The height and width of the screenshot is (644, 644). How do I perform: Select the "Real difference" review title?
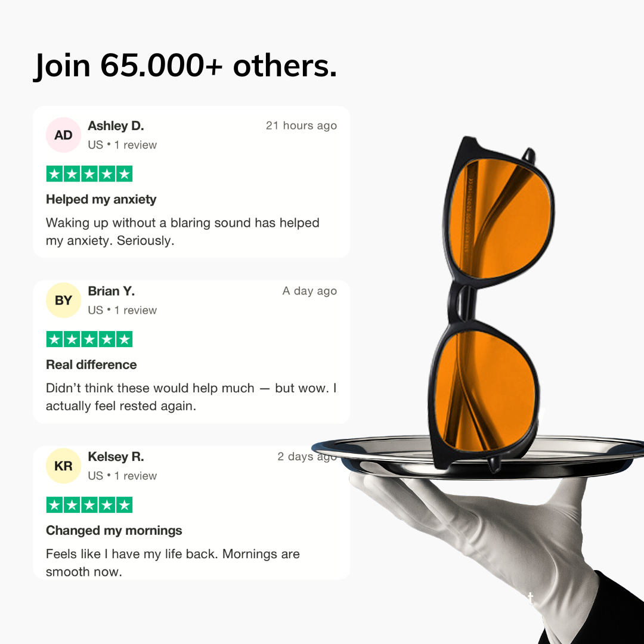coord(91,365)
